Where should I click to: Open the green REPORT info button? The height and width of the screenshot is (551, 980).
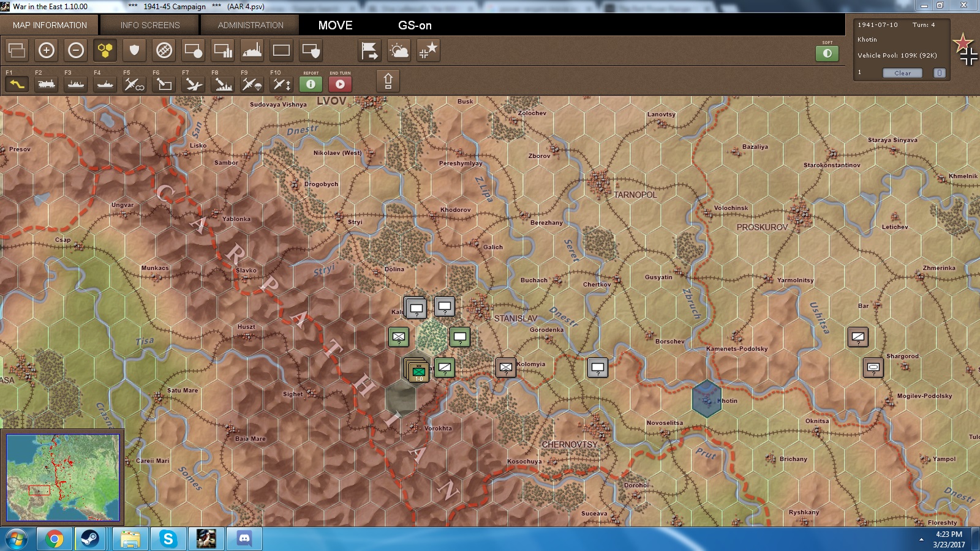tap(311, 84)
